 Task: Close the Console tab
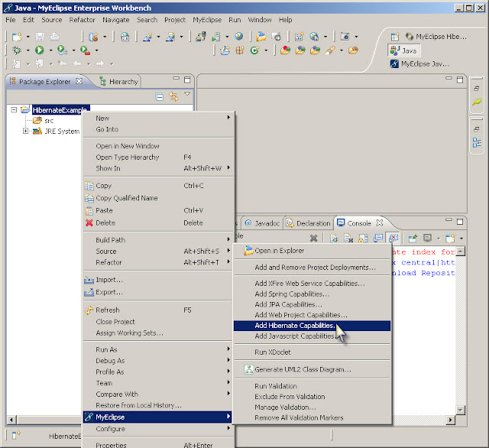[380, 223]
